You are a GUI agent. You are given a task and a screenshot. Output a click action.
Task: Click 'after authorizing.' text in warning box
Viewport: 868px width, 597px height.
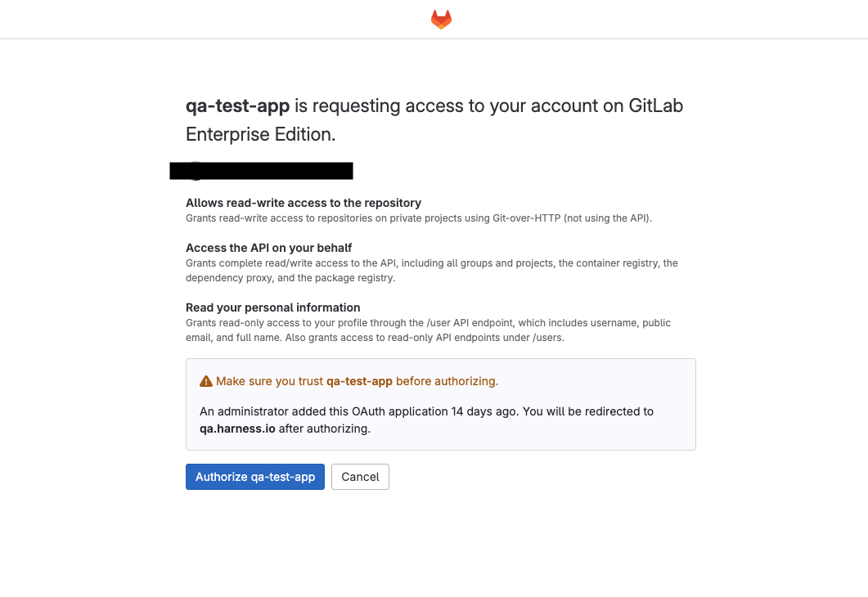point(325,429)
